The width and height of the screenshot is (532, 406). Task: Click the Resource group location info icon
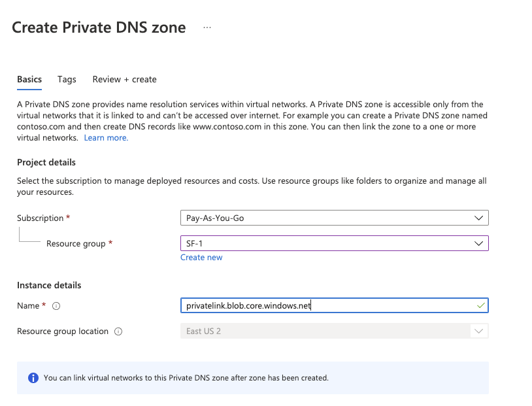pyautogui.click(x=118, y=331)
